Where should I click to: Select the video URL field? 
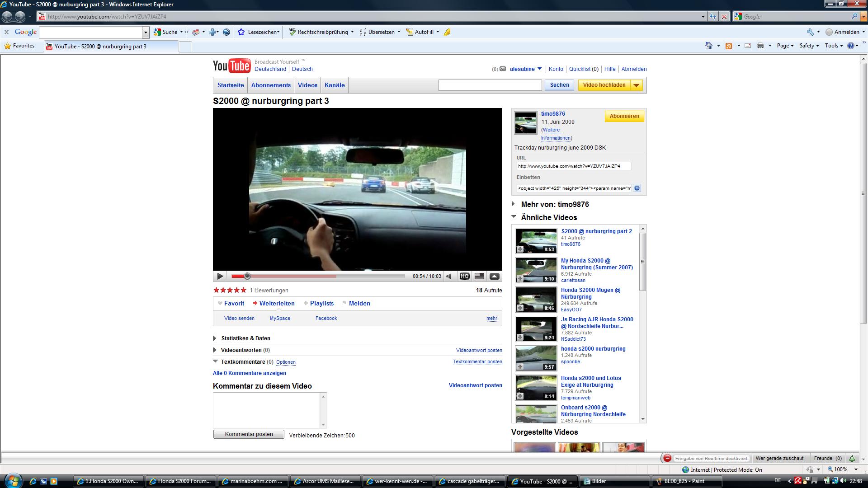574,166
